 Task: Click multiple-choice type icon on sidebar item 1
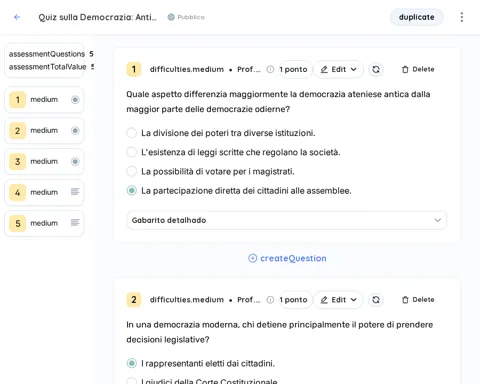click(x=75, y=100)
